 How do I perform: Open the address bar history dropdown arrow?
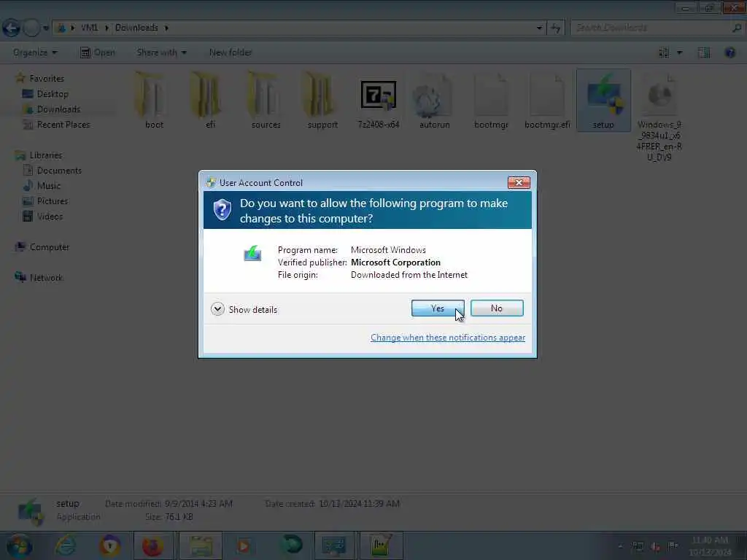(x=539, y=28)
